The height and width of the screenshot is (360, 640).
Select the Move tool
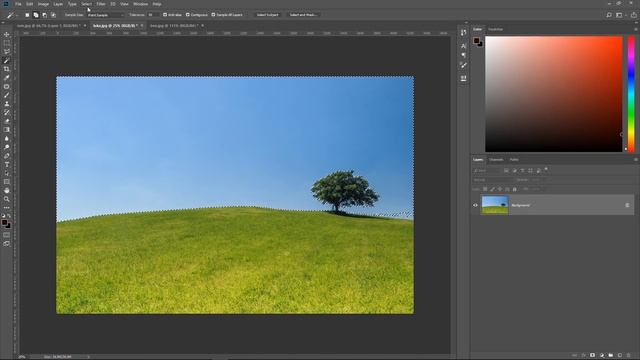[7, 34]
